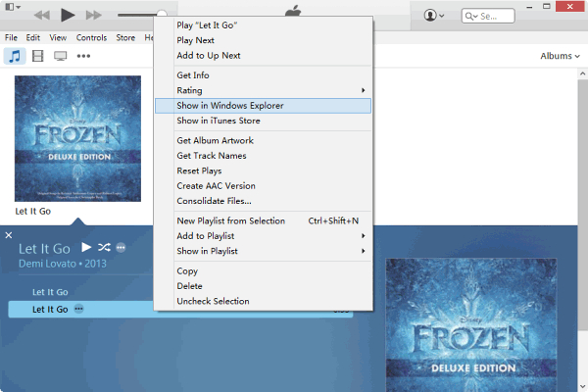This screenshot has height=392, width=588.
Task: Shuffle the Let It Go album
Action: pos(104,247)
